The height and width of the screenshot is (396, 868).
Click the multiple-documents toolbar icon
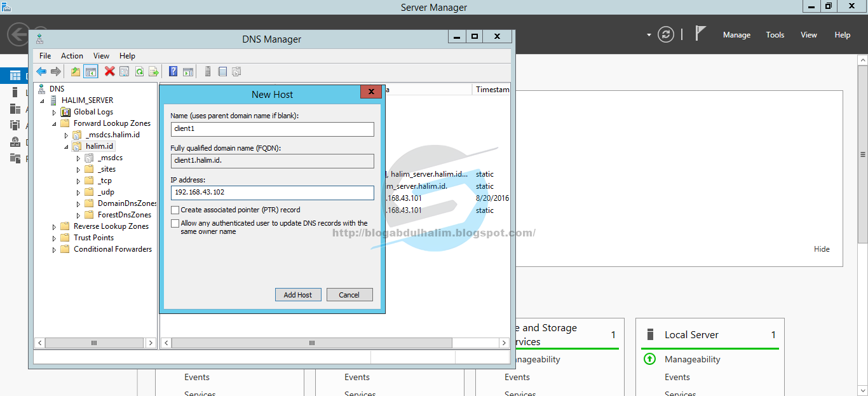[x=237, y=72]
